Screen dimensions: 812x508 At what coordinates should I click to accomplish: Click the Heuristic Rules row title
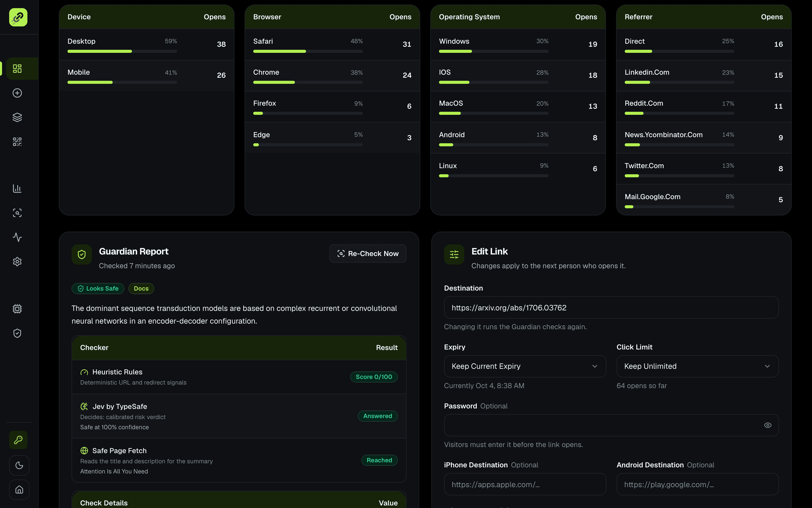click(x=117, y=372)
